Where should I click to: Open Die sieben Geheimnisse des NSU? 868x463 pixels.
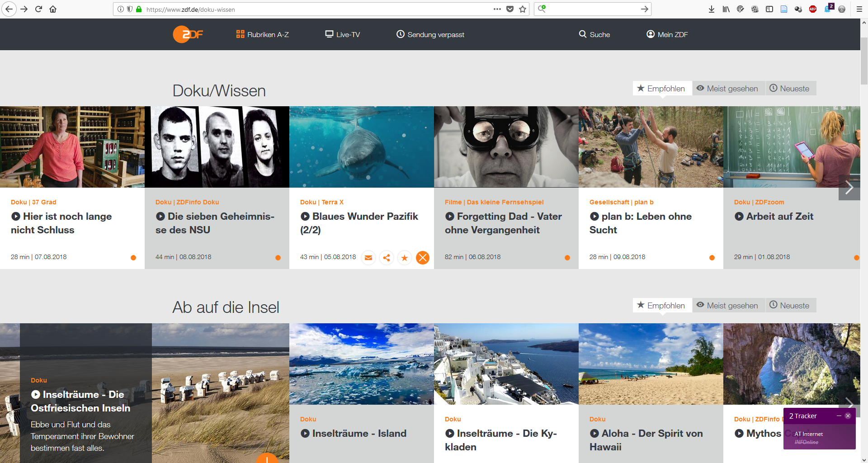coord(215,223)
